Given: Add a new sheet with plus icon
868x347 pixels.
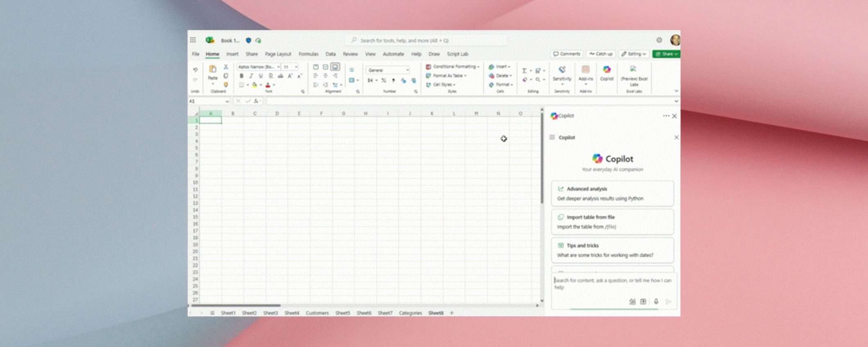Looking at the screenshot, I should 452,313.
